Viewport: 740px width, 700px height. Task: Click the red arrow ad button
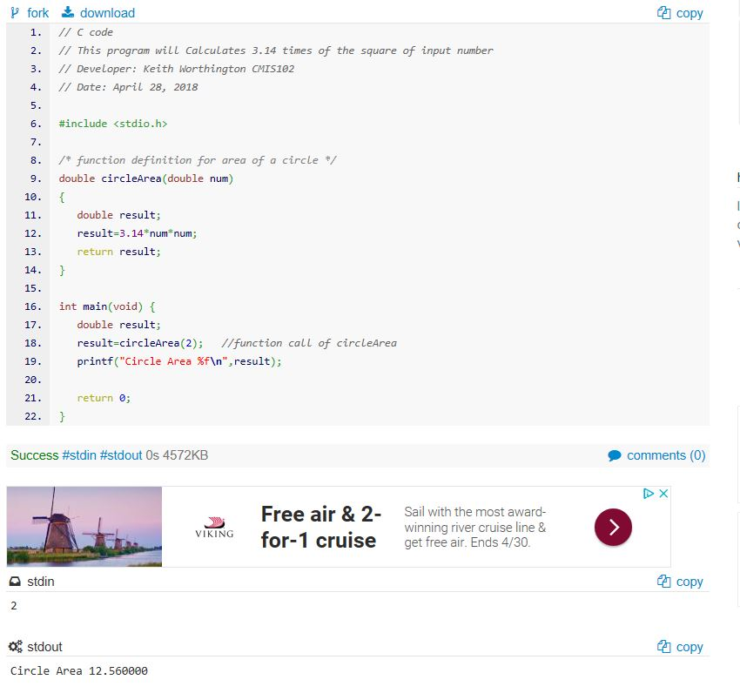[x=613, y=527]
